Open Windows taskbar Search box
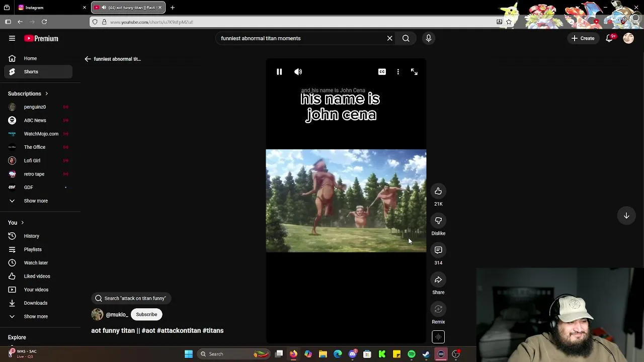The width and height of the screenshot is (644, 362). pyautogui.click(x=234, y=354)
